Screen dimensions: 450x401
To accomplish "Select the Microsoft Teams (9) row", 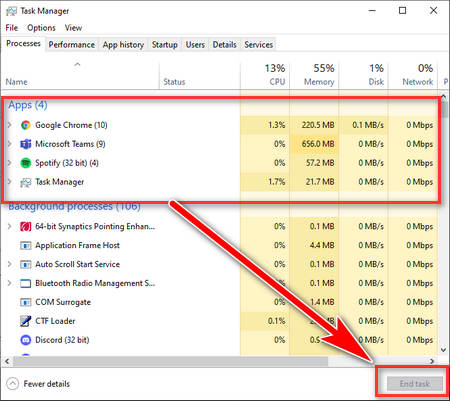I will coord(220,144).
